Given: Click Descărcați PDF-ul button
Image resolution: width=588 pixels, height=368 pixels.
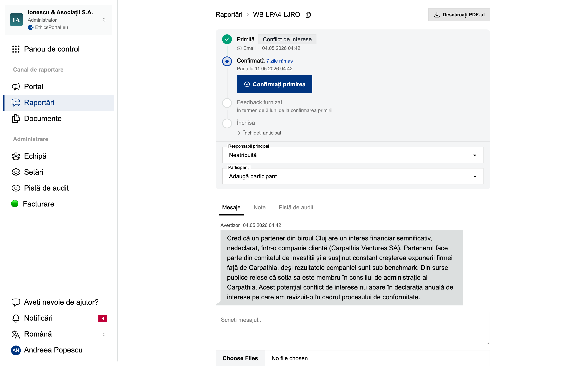Looking at the screenshot, I should tap(459, 15).
